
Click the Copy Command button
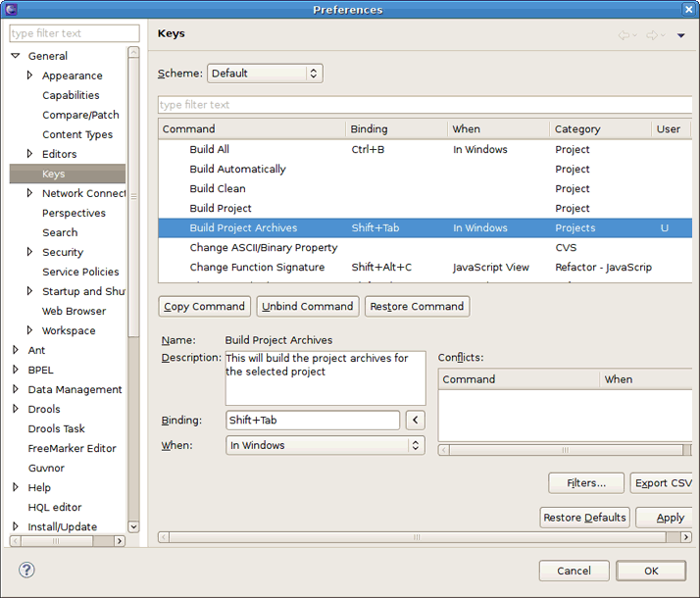pyautogui.click(x=204, y=306)
